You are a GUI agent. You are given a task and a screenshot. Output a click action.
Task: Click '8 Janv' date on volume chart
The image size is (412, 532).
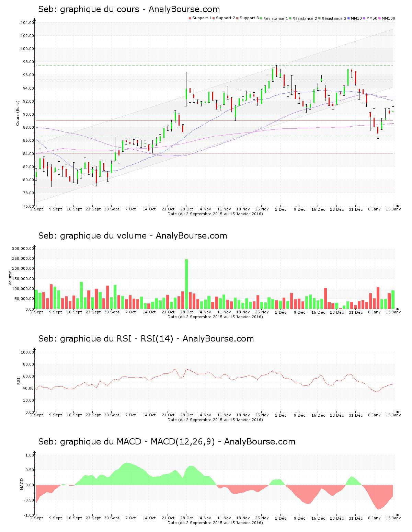374,312
